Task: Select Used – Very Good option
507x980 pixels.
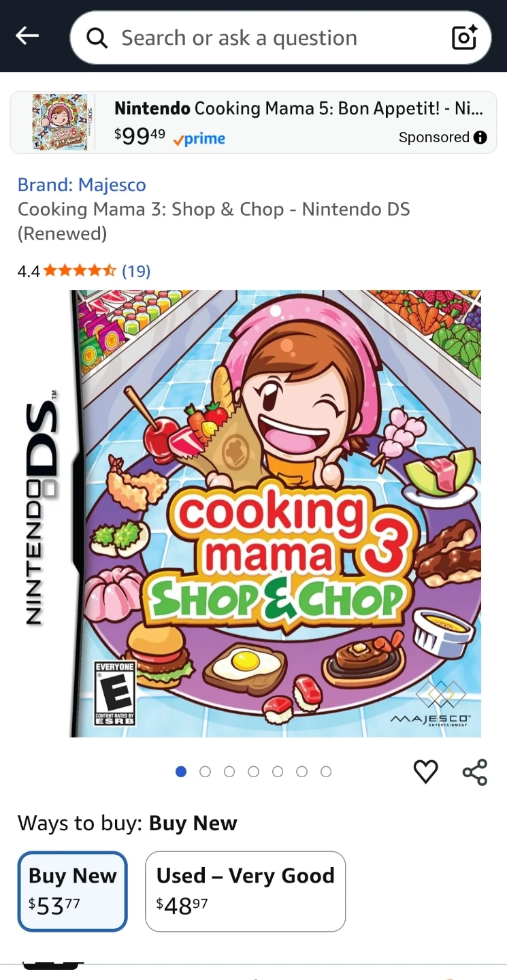Action: [x=246, y=891]
